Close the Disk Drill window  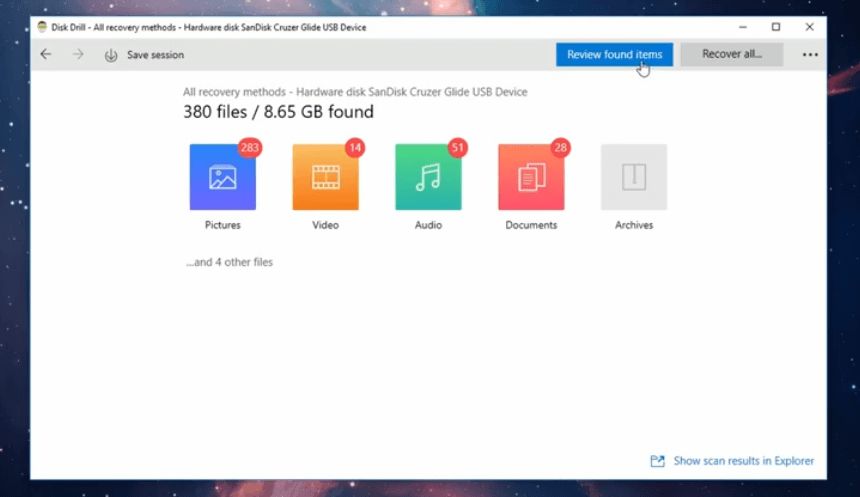pos(809,27)
